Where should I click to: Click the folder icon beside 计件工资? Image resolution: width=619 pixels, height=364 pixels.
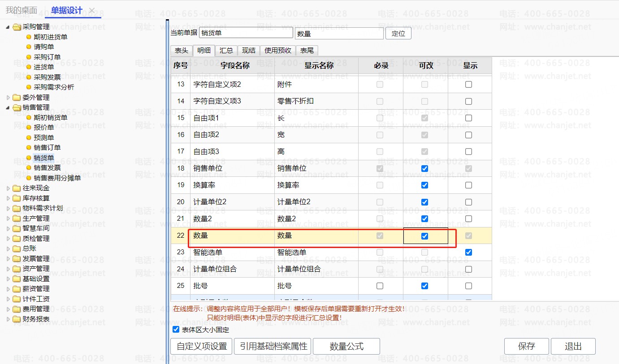[x=17, y=299]
